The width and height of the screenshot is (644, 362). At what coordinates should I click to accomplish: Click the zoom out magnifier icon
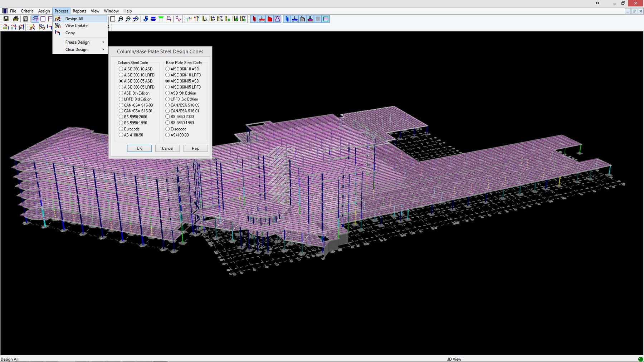coord(128,19)
